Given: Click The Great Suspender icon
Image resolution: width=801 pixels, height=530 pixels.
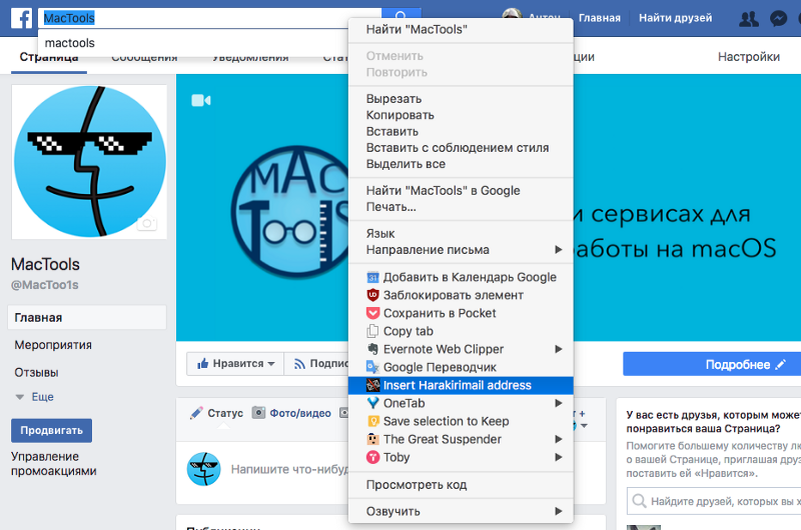Looking at the screenshot, I should coord(373,439).
